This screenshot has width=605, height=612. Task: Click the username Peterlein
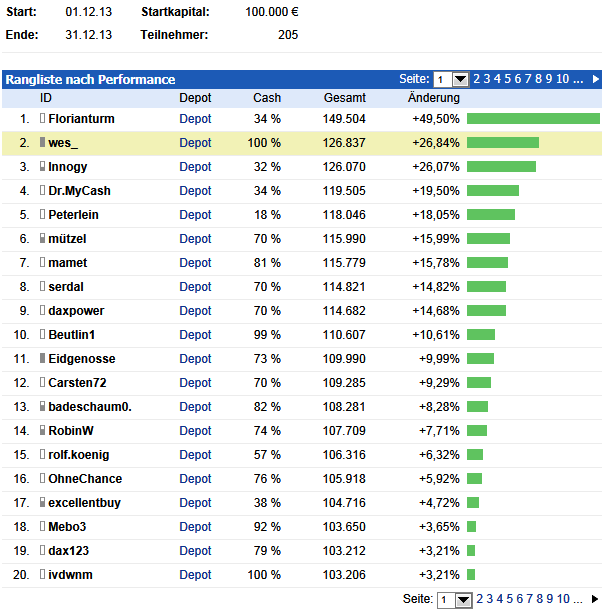tap(73, 215)
